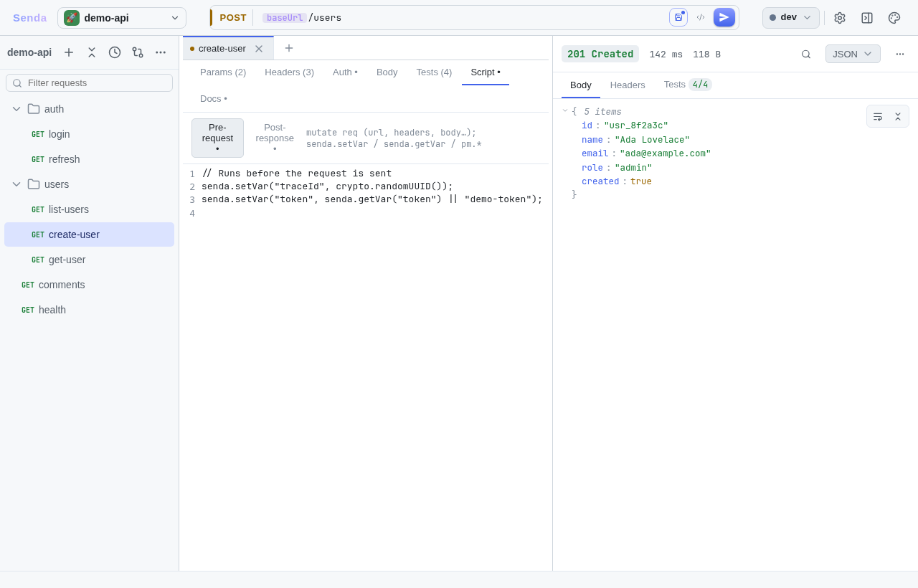View response Tests 4/4 tab
This screenshot has height=588, width=918.
click(688, 85)
